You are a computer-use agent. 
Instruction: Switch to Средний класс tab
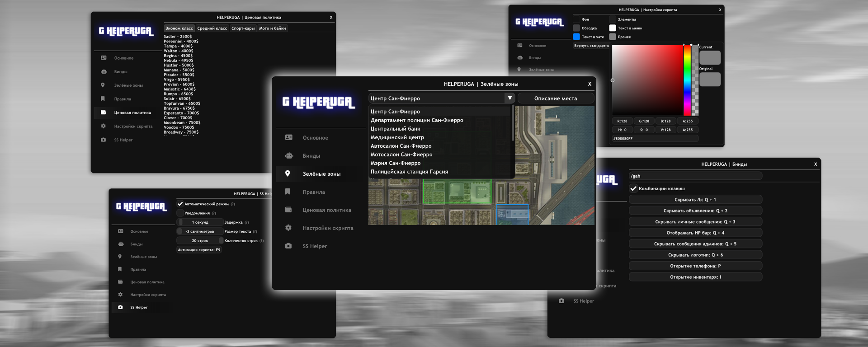212,28
